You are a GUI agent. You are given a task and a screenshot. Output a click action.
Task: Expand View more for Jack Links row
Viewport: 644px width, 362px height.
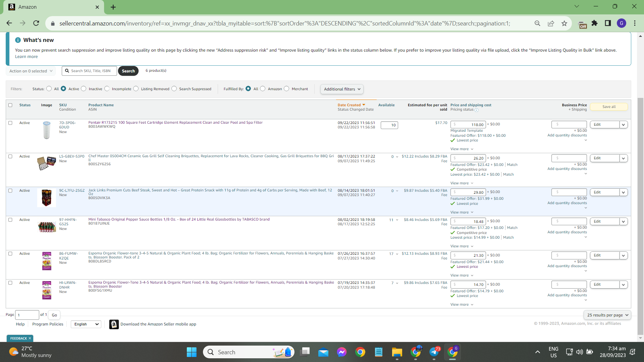[x=462, y=212]
